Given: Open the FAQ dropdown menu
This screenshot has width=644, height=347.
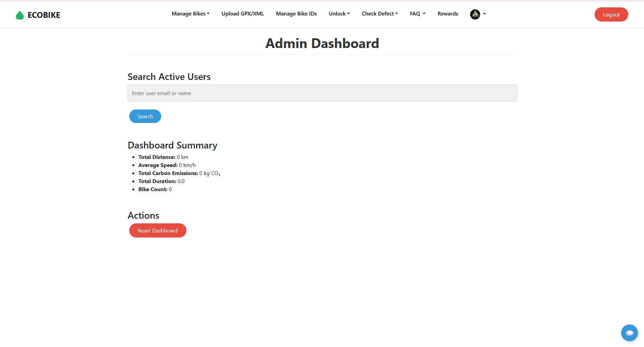Looking at the screenshot, I should (417, 14).
